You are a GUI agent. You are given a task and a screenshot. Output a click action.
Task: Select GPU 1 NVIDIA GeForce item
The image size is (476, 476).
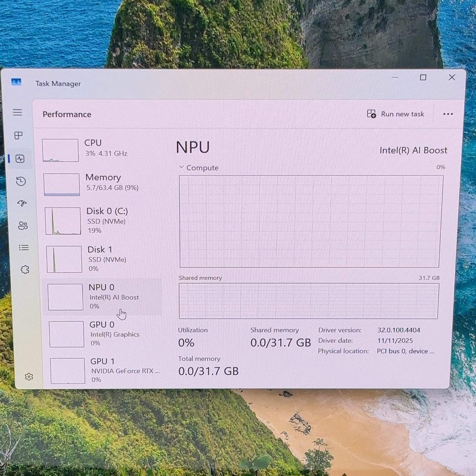point(106,370)
